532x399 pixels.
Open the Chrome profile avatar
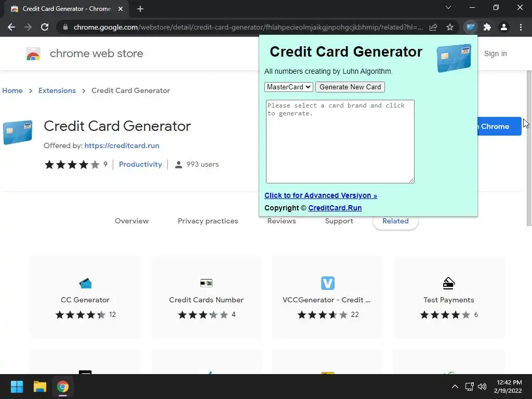[504, 27]
